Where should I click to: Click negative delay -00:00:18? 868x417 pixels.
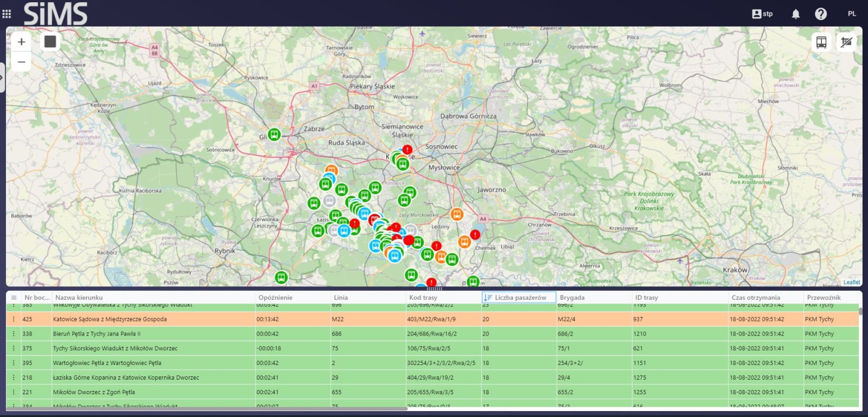(x=269, y=348)
